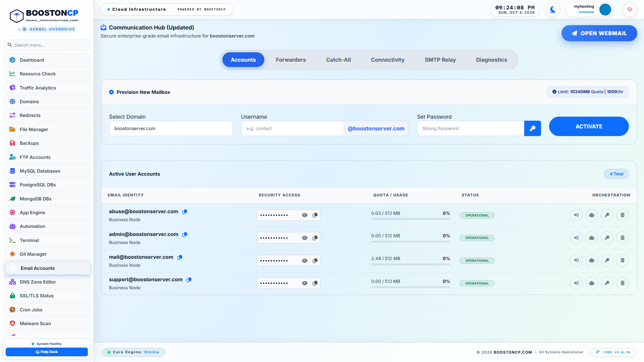Log in to support@boostonserver.com mailbox
This screenshot has height=362, width=644.
[576, 283]
